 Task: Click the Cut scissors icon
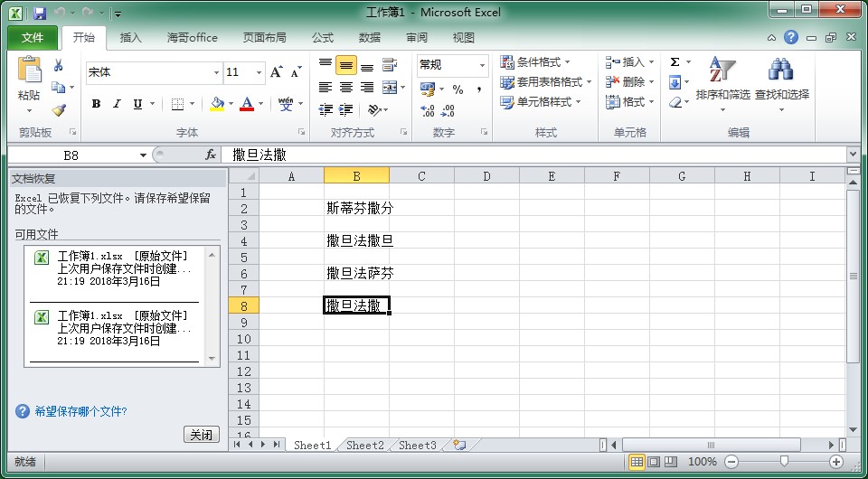pos(58,65)
